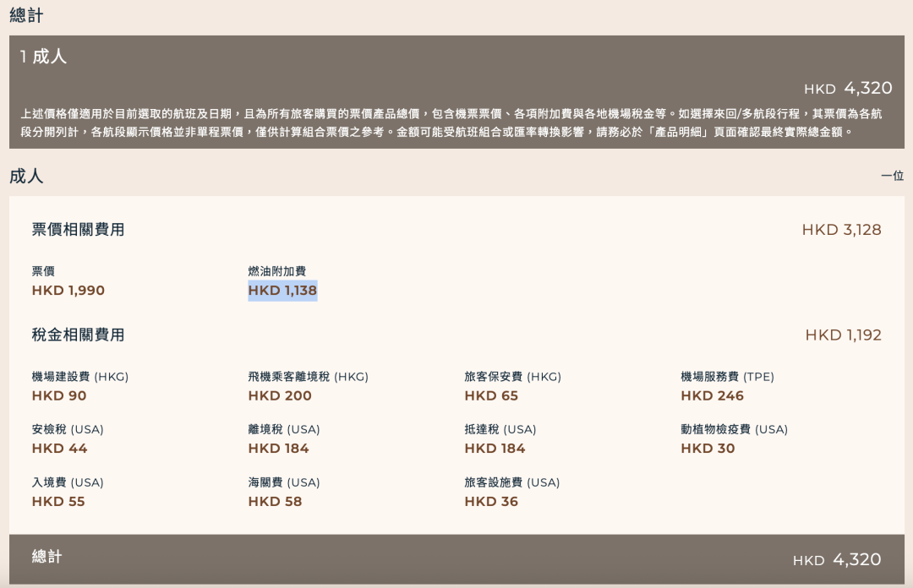Click 入境費 (USA) label
This screenshot has height=588, width=913.
(68, 482)
